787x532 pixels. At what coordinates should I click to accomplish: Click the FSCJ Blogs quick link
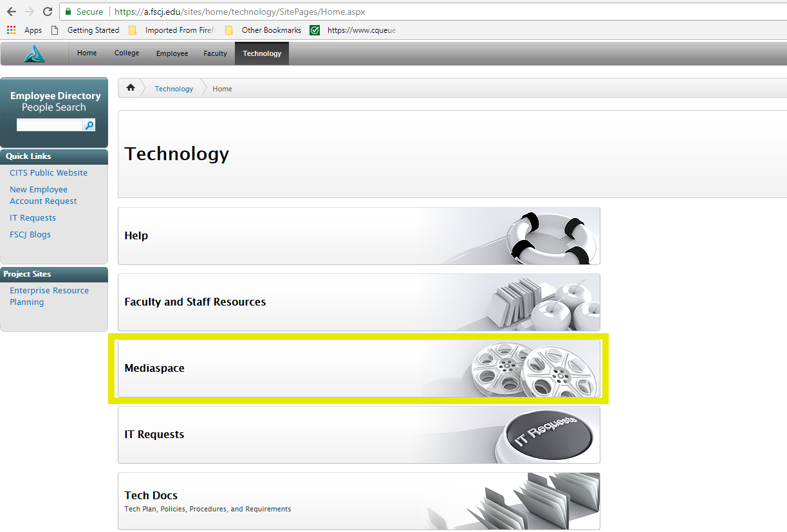30,234
